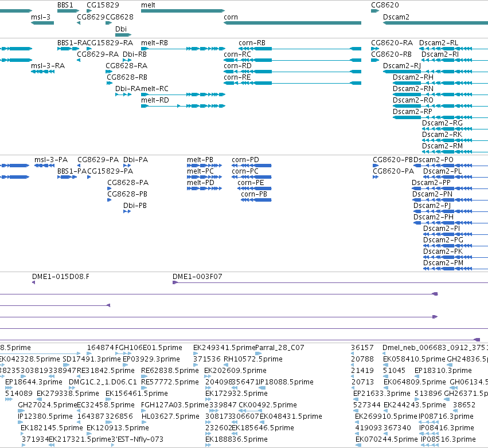
Task: Select the Dscam2-RH transcript label
Action: (x=413, y=77)
